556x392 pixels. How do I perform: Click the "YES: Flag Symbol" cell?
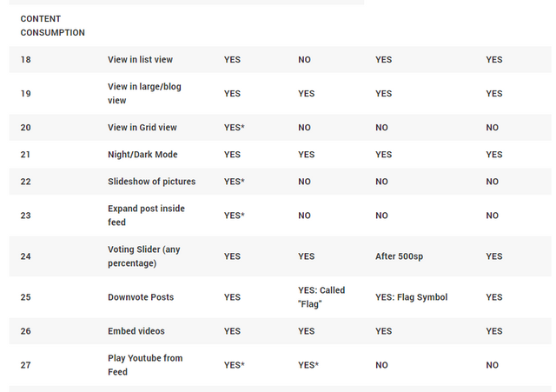click(x=411, y=297)
